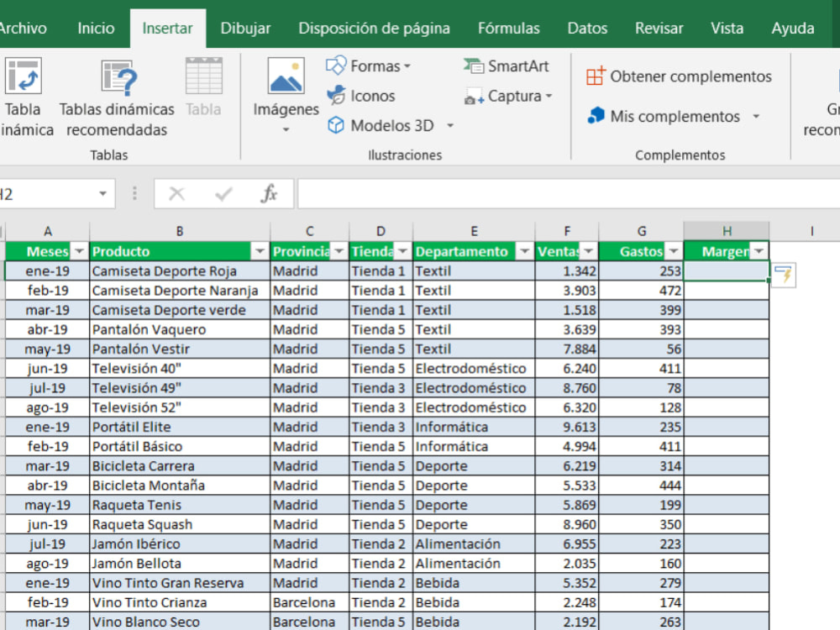Expand the Mis complementos dropdown arrow
Screen dimensions: 840x630
point(756,116)
